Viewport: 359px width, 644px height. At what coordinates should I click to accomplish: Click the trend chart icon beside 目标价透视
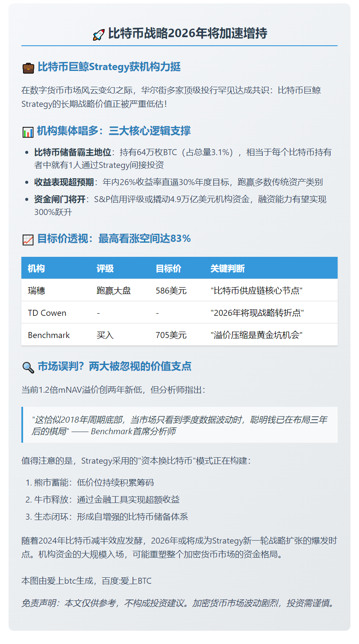pos(28,239)
